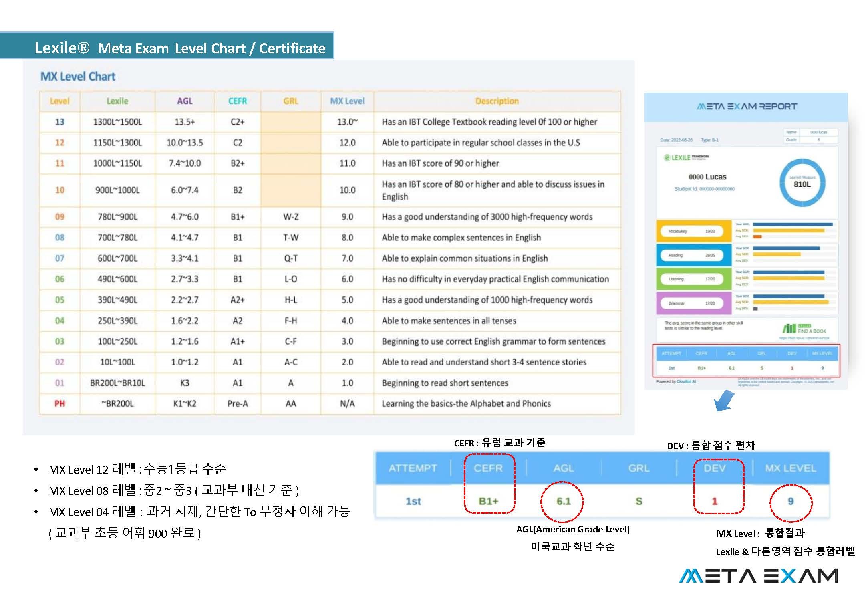Select the '10L~100L' Lexile cell
This screenshot has height=601, width=868.
pyautogui.click(x=117, y=363)
